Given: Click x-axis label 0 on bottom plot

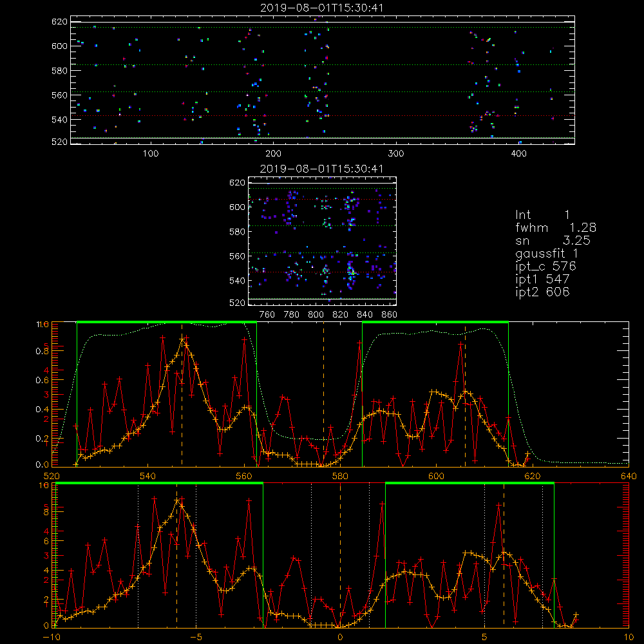Looking at the screenshot, I should click(340, 637).
